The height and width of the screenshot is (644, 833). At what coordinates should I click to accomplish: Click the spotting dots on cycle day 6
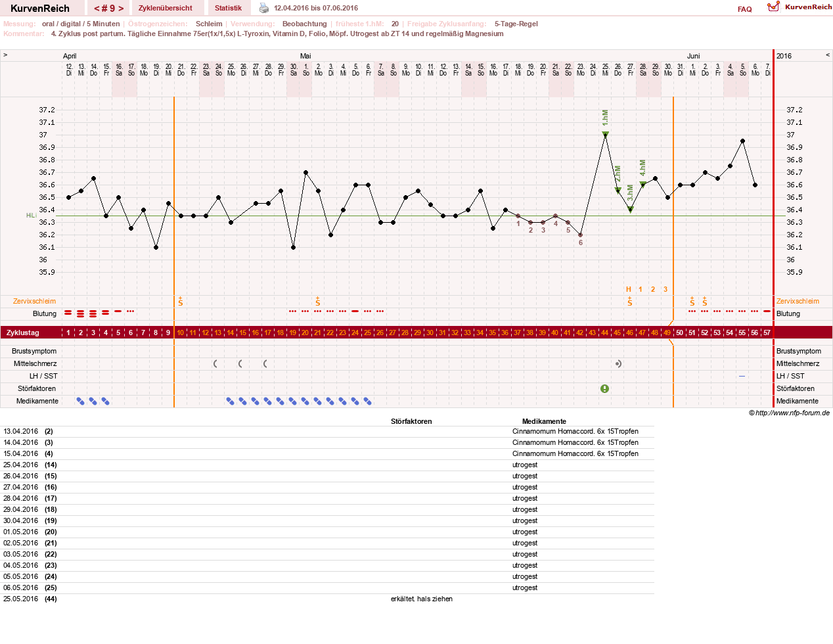pos(131,311)
